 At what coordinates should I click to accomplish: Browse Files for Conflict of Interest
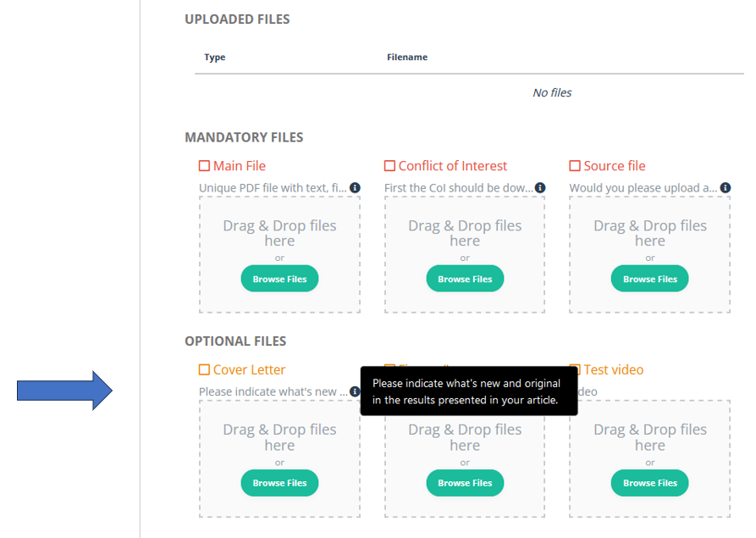pos(465,279)
